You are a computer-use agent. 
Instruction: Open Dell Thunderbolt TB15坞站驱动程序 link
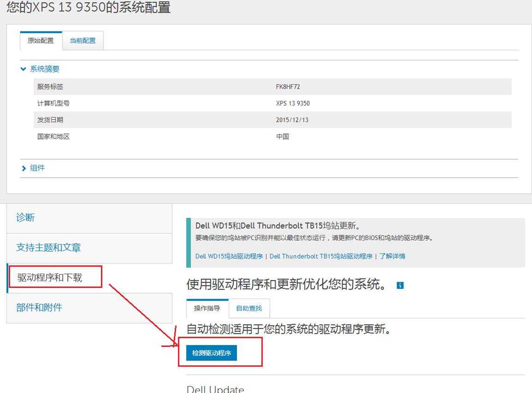point(321,256)
